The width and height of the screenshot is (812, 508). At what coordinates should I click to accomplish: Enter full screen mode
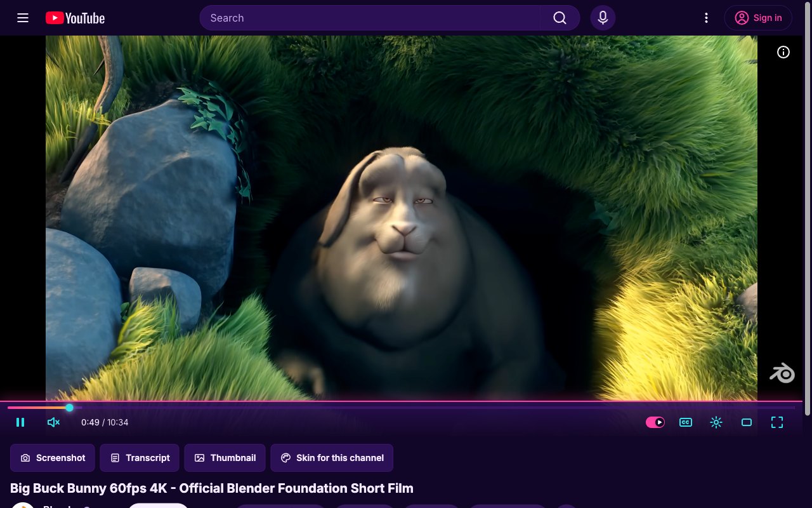point(777,422)
